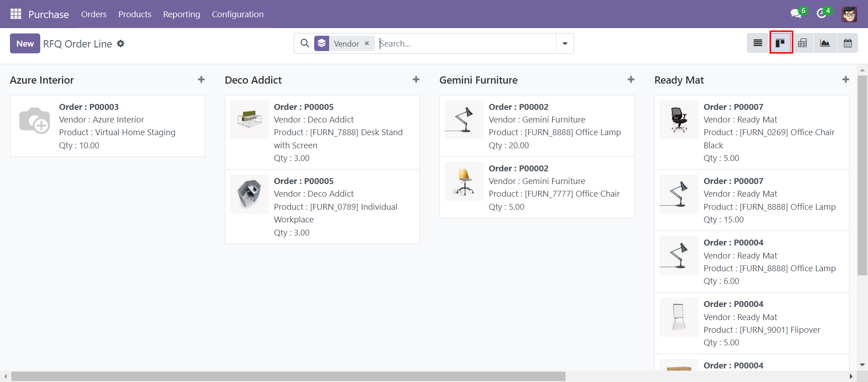Viewport: 868px width, 382px height.
Task: Switch to graph view
Action: click(825, 43)
